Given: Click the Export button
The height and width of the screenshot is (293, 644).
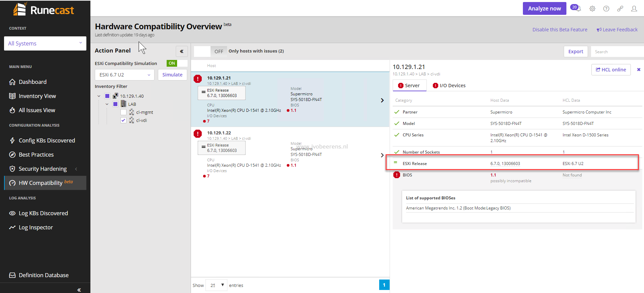Looking at the screenshot, I should 576,52.
